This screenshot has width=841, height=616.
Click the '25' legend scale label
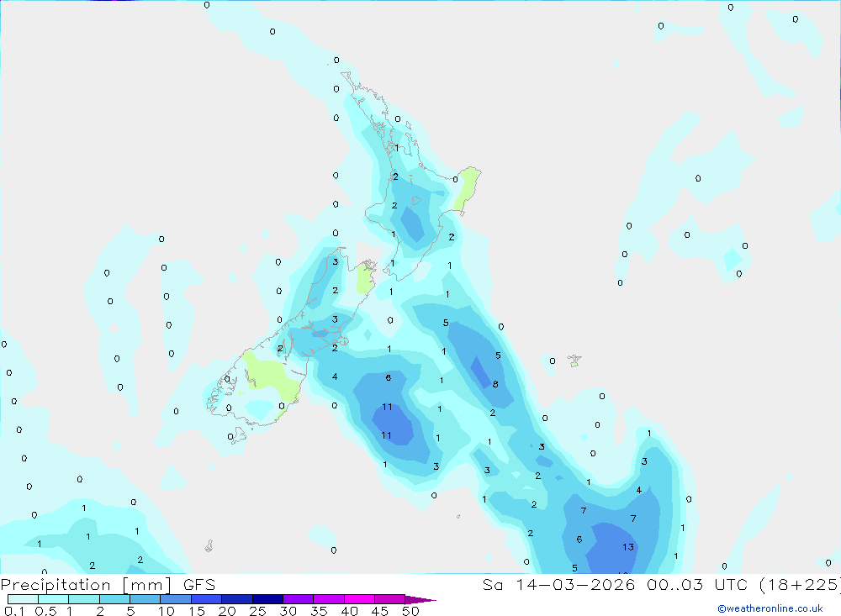point(257,611)
